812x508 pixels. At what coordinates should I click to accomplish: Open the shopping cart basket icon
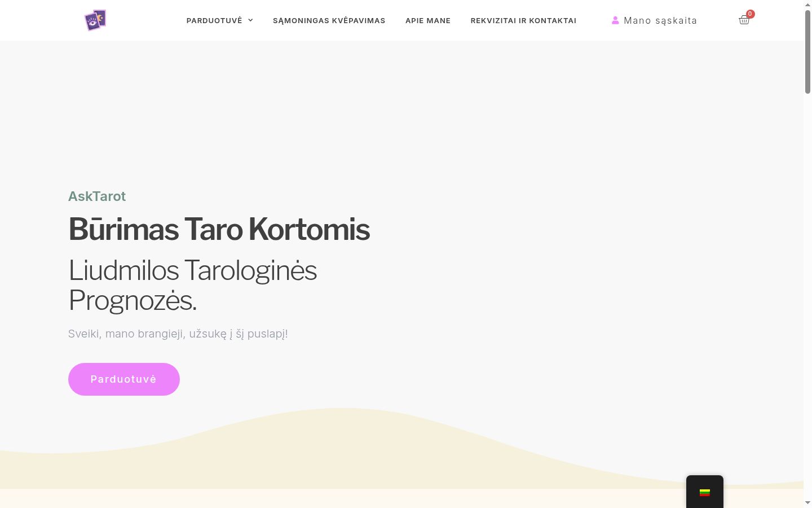744,20
